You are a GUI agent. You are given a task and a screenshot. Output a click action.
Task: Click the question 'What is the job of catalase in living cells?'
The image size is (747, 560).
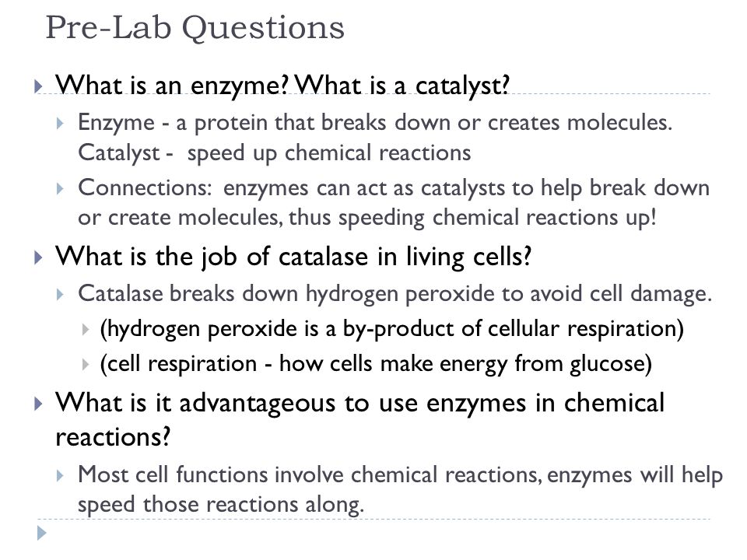point(293,257)
